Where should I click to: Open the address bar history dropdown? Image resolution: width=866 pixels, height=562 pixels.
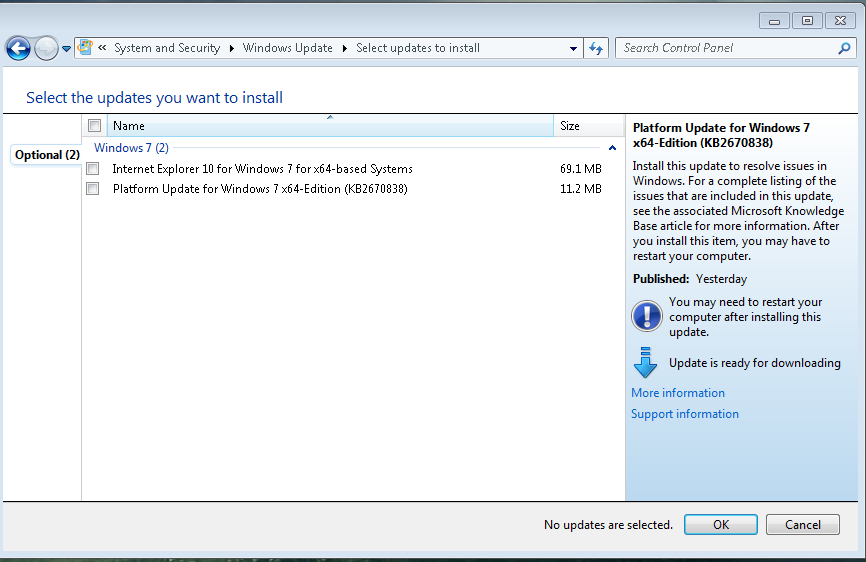573,49
